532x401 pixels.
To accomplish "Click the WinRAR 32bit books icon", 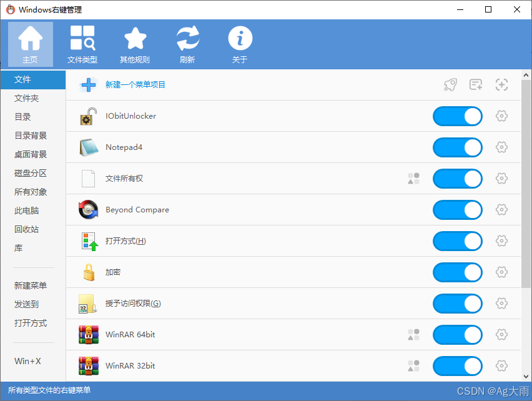I will point(89,366).
